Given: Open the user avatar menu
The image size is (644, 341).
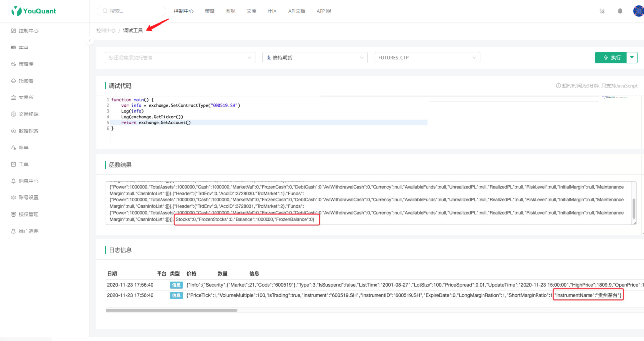Looking at the screenshot, I should (x=638, y=11).
